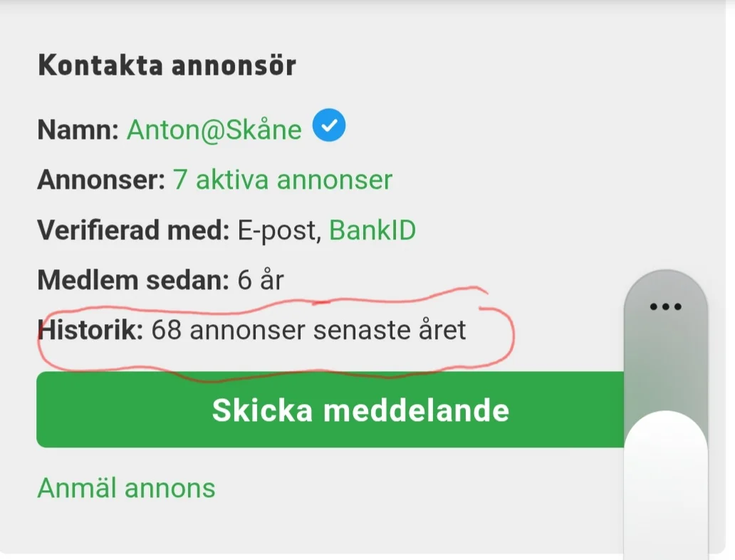Viewport: 735px width, 560px height.
Task: Click the BankID verification link
Action: coord(372,231)
